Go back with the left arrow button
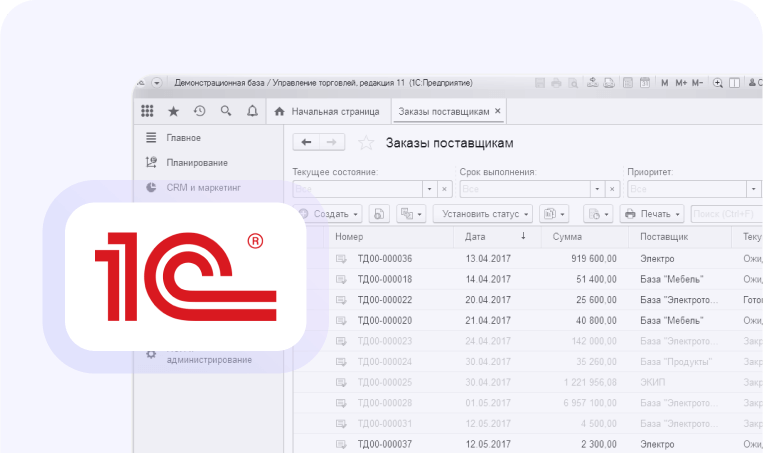This screenshot has height=453, width=763. (x=305, y=143)
